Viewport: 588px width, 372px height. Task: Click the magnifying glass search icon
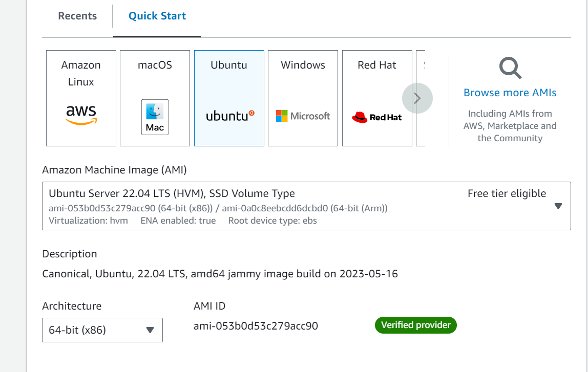(x=510, y=68)
